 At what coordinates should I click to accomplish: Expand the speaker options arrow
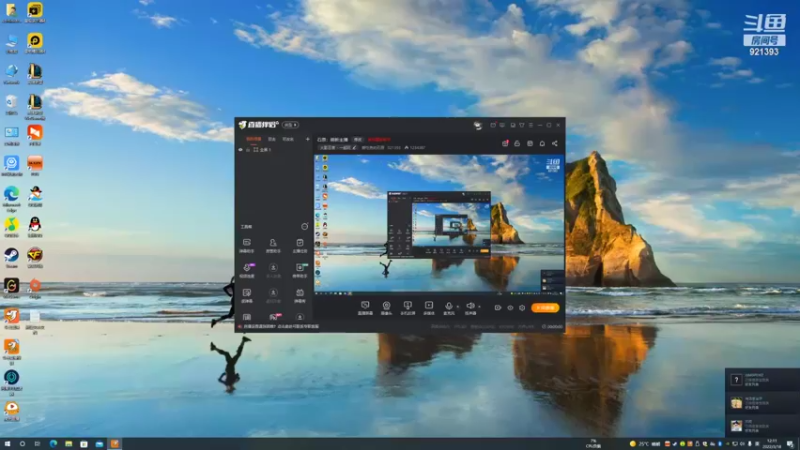[x=480, y=307]
